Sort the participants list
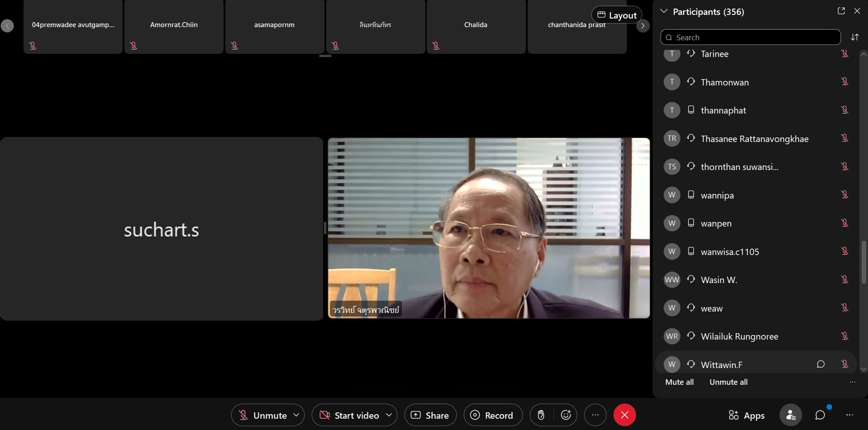The image size is (868, 430). 854,37
